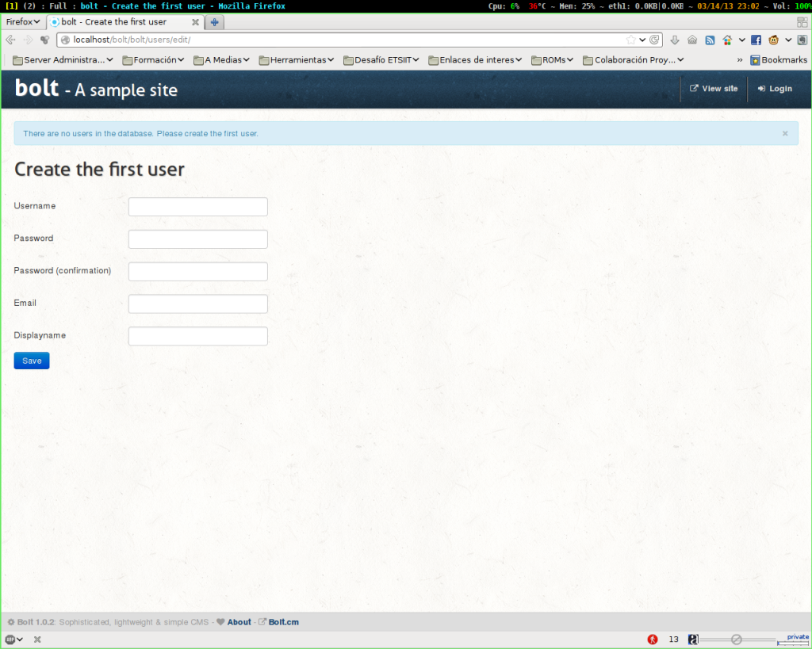
Task: Click View site in header
Action: pos(714,89)
